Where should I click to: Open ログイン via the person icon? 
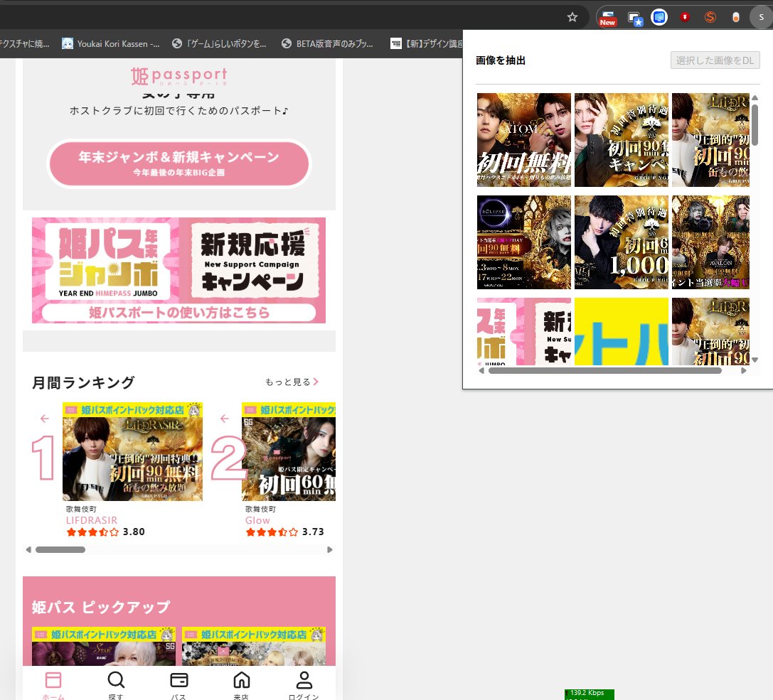click(304, 680)
